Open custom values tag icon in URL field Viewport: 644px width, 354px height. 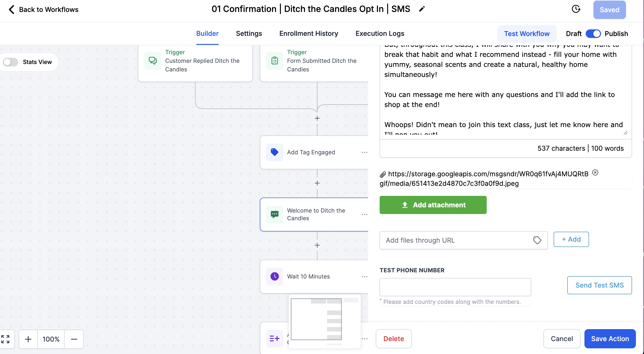tap(537, 240)
